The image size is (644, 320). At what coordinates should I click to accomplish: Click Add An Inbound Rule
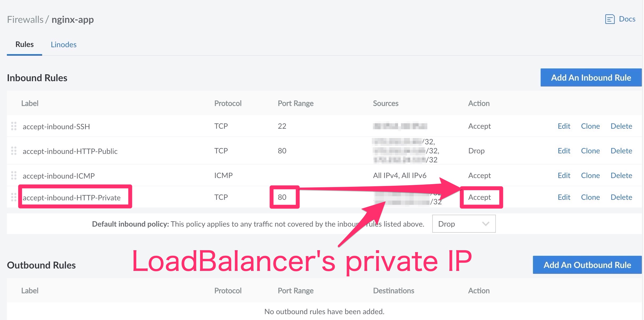[590, 77]
